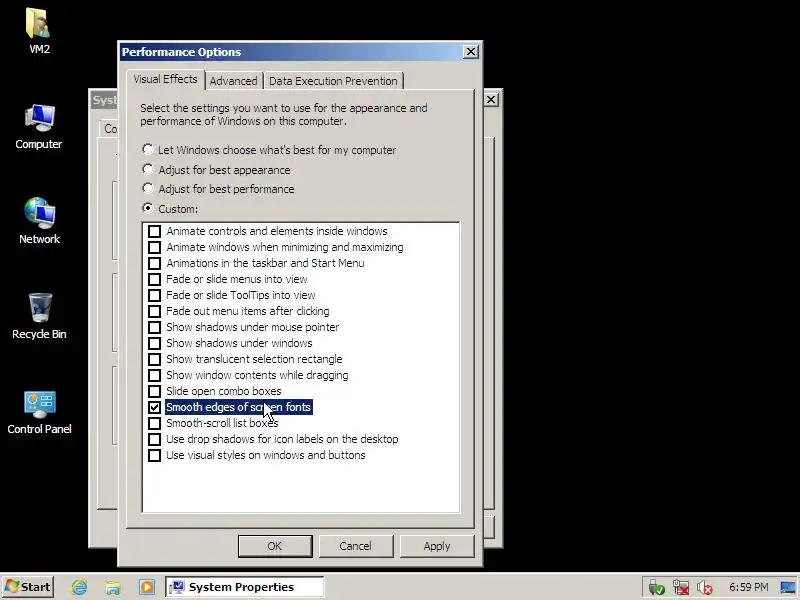Select the Visual Effects tab
This screenshot has height=600, width=800.
[x=165, y=79]
